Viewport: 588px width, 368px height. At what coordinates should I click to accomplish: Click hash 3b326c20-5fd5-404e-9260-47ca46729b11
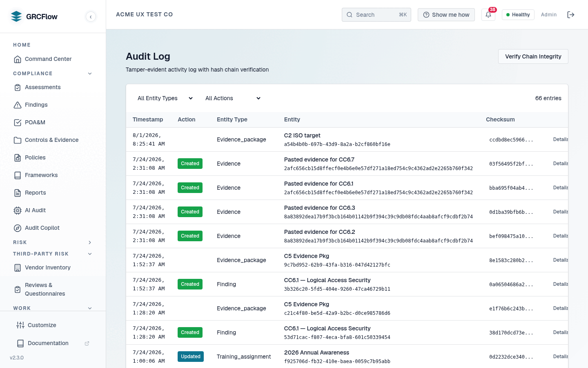(337, 289)
